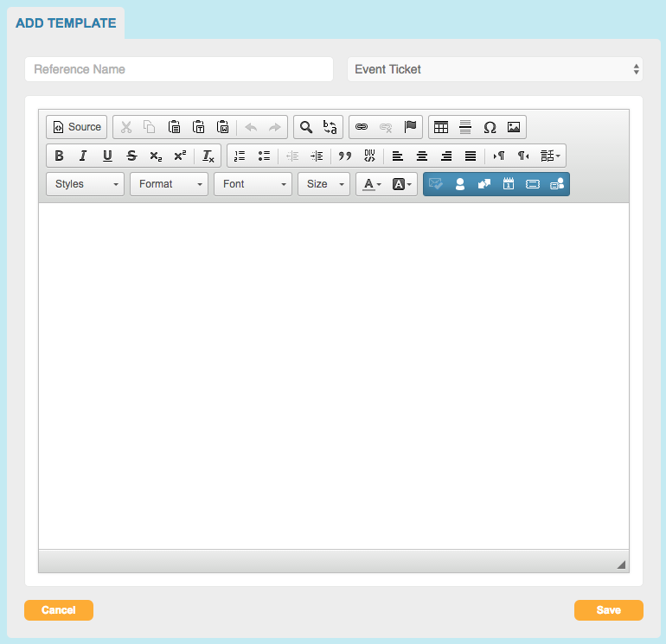Click the Insert Image icon
The height and width of the screenshot is (644, 666).
(x=514, y=127)
